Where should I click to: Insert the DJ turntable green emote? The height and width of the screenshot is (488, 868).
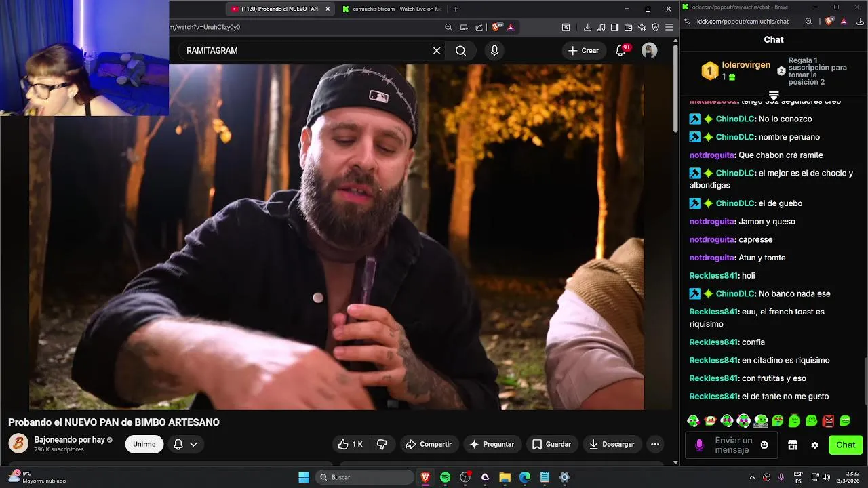pyautogui.click(x=761, y=421)
